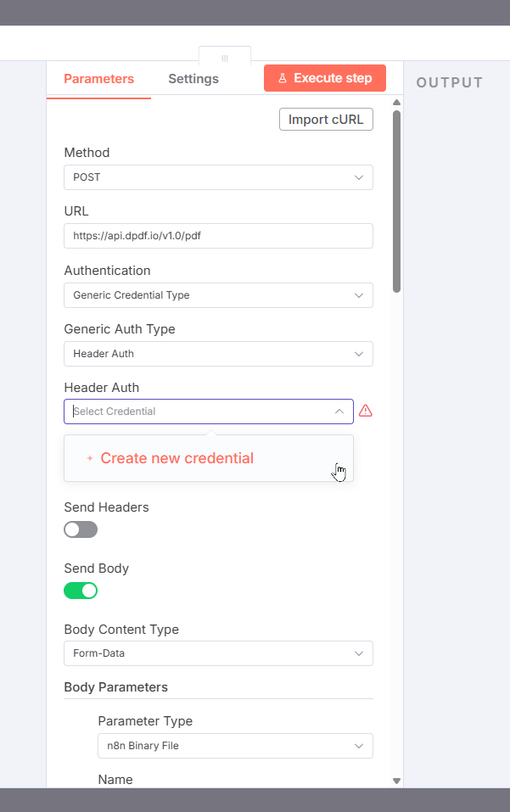Viewport: 510px width, 812px height.
Task: Expand the Generic Auth Type dropdown
Action: pyautogui.click(x=218, y=354)
